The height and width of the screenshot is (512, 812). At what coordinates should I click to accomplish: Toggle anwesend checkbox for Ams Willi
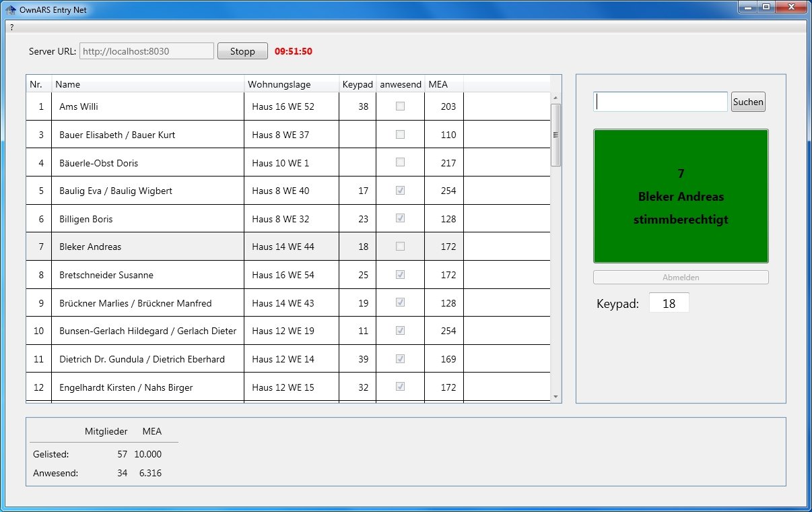pos(401,106)
